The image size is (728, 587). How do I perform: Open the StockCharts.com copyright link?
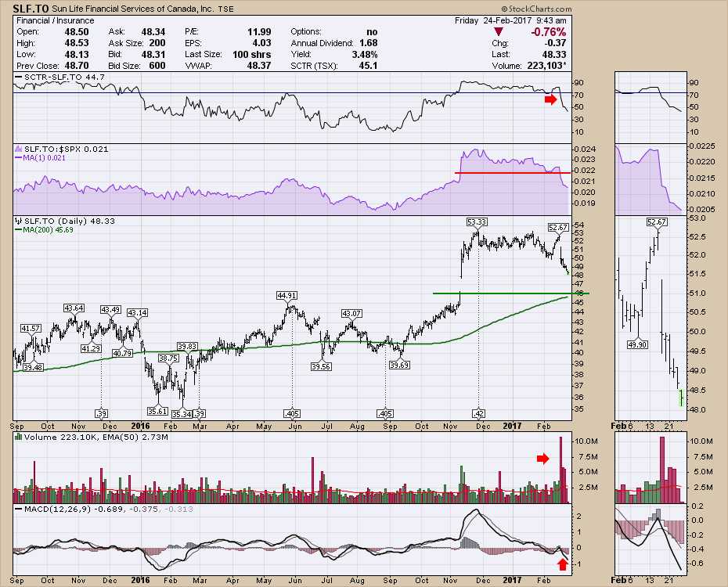coord(536,9)
